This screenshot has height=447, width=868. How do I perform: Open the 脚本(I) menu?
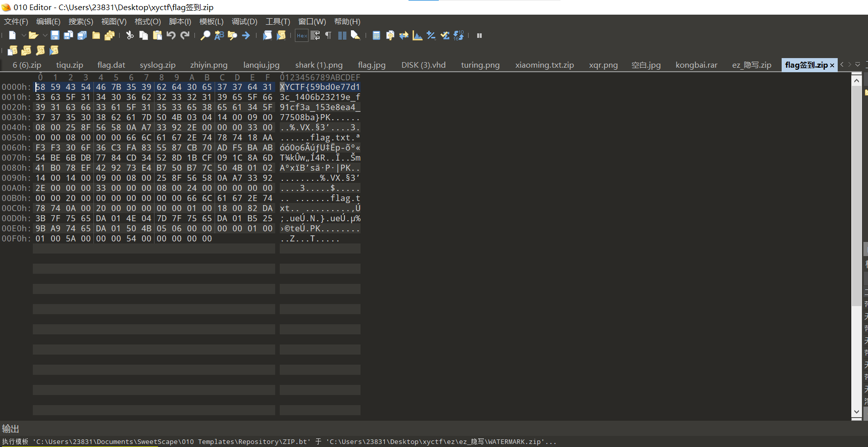click(180, 22)
